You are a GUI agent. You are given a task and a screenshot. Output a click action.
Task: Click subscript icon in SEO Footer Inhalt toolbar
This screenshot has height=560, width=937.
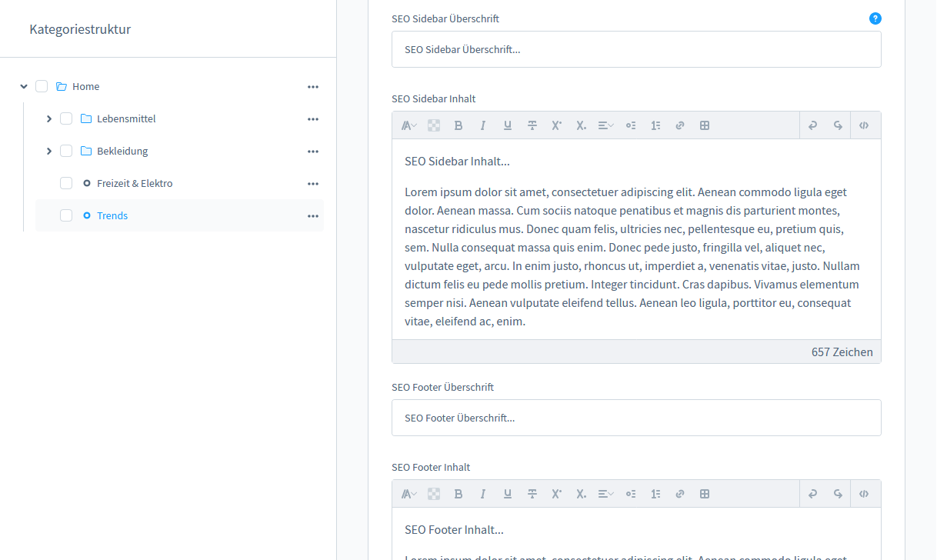582,494
